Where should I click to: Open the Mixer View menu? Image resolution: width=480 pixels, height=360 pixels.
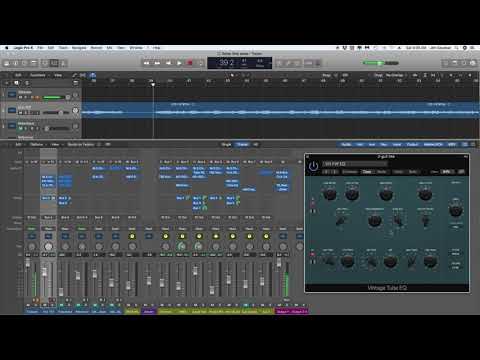(55, 144)
